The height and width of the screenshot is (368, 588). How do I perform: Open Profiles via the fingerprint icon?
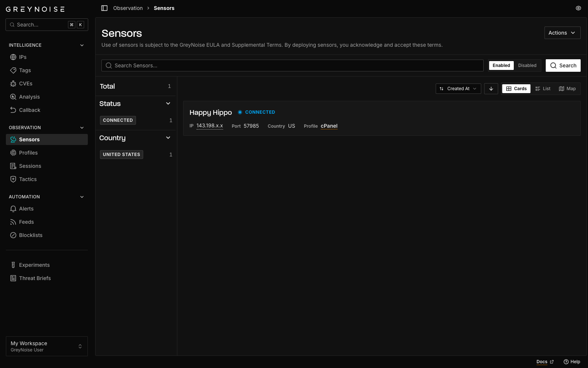coord(13,153)
